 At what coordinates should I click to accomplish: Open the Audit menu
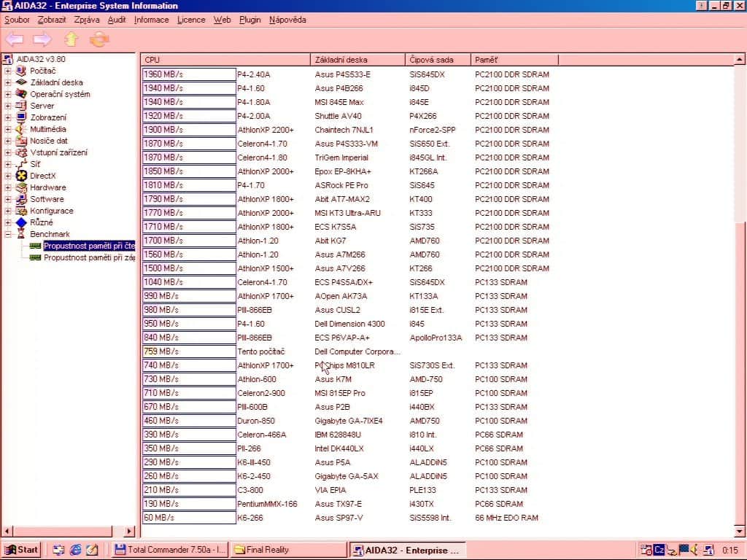[117, 20]
